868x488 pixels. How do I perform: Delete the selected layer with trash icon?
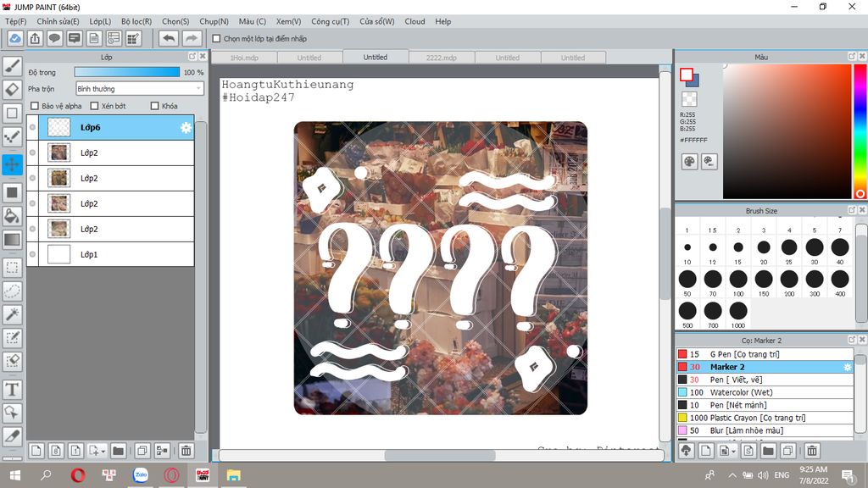pyautogui.click(x=186, y=451)
